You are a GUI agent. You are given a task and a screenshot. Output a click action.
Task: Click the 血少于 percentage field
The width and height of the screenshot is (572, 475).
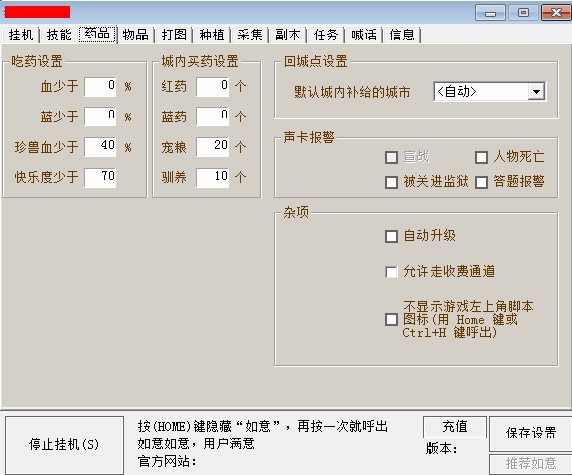(100, 86)
